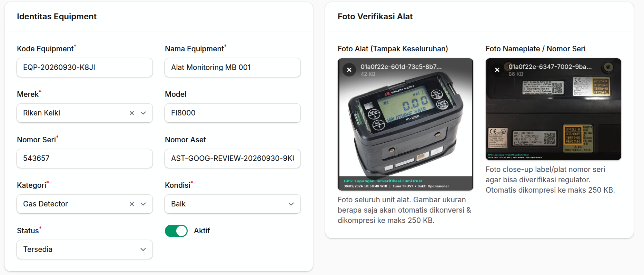Remove the overall equipment photo

pos(349,70)
